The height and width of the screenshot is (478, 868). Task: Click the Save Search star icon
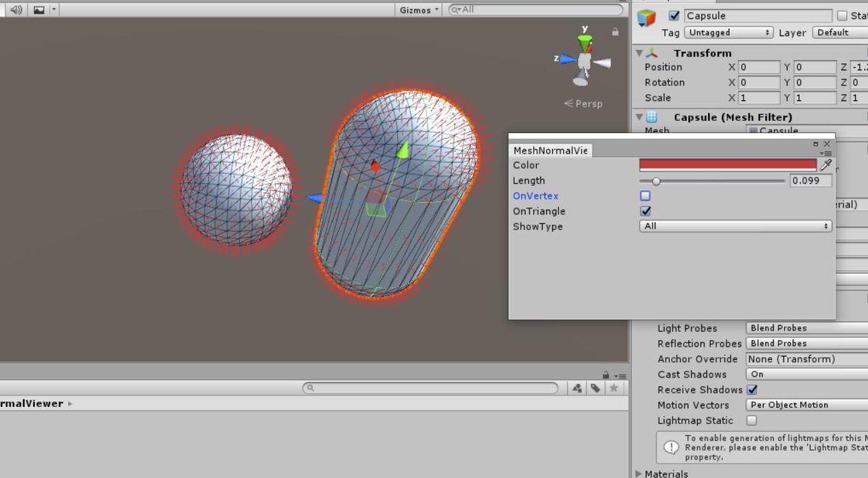[613, 388]
